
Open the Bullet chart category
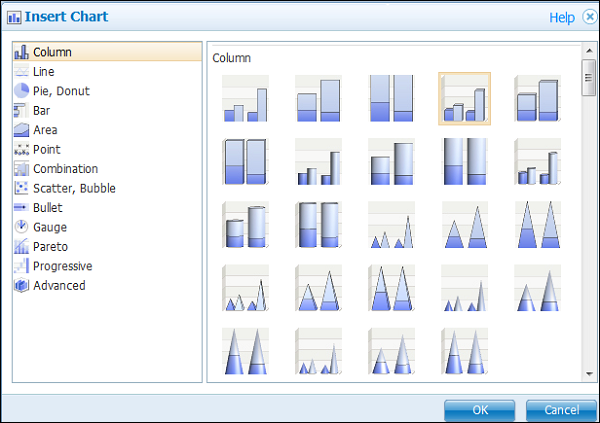107,208
